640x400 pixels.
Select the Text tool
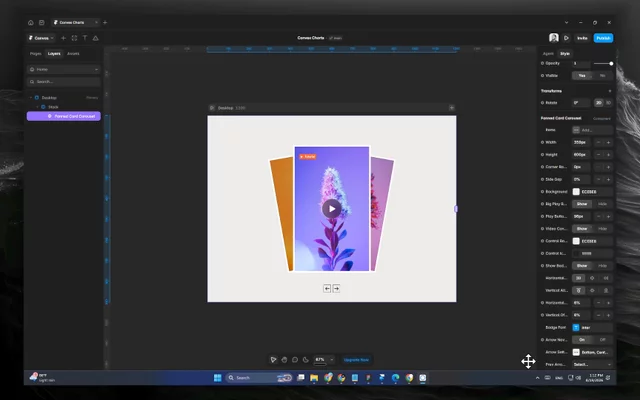85,38
